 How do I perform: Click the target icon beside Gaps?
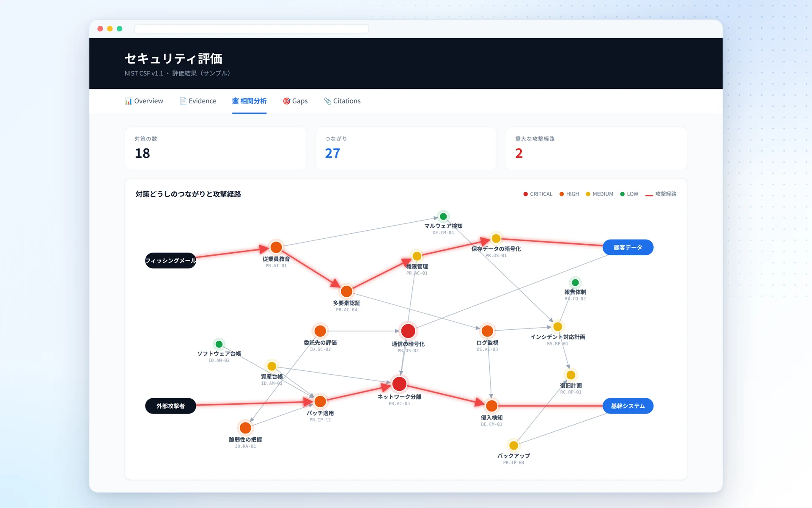pyautogui.click(x=286, y=101)
